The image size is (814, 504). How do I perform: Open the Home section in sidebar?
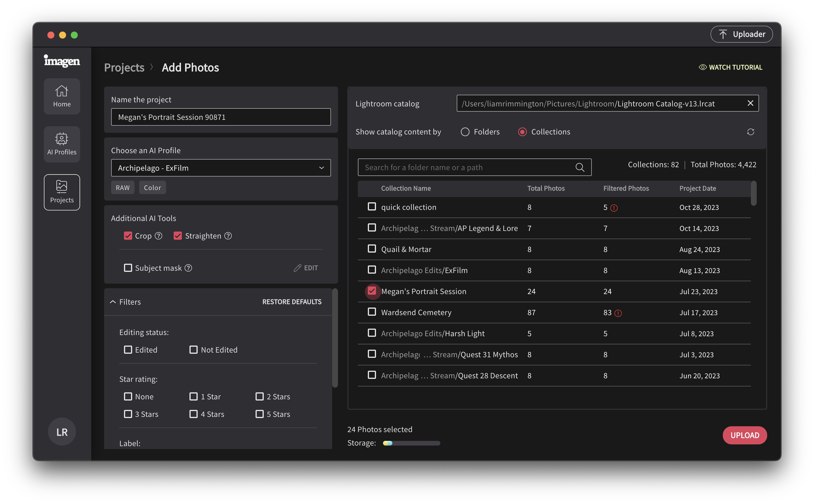point(62,96)
